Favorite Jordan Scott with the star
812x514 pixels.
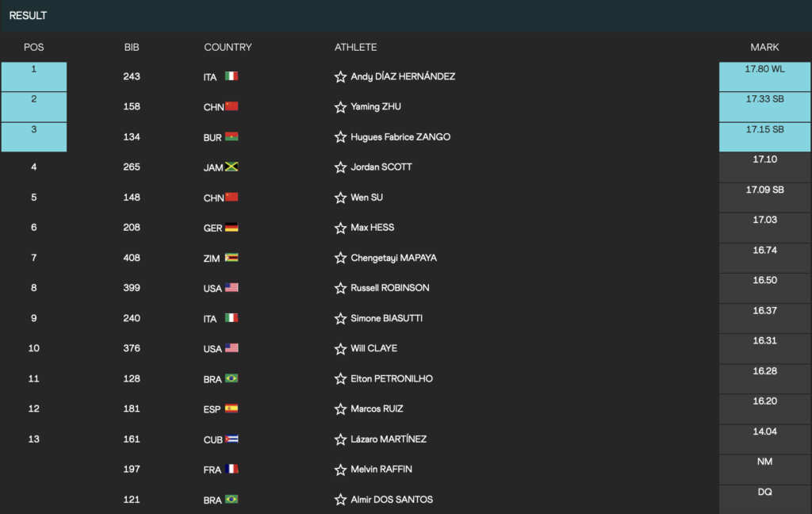[x=341, y=167]
